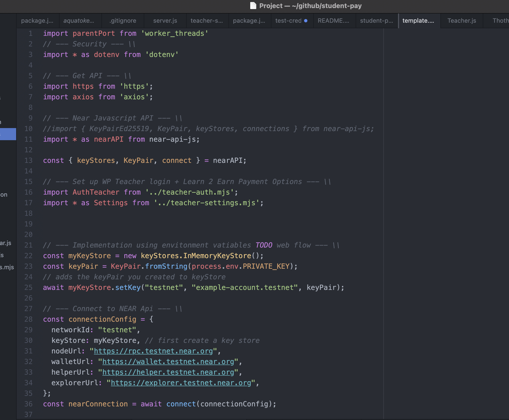Viewport: 509px width, 420px height.
Task: Select the highlighted file in sidebar tree
Action: point(8,134)
